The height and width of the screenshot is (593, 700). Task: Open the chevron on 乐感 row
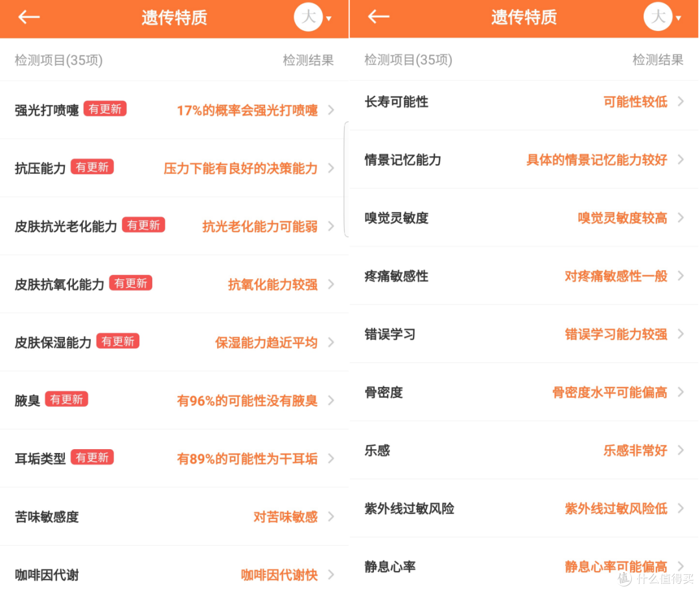point(681,450)
